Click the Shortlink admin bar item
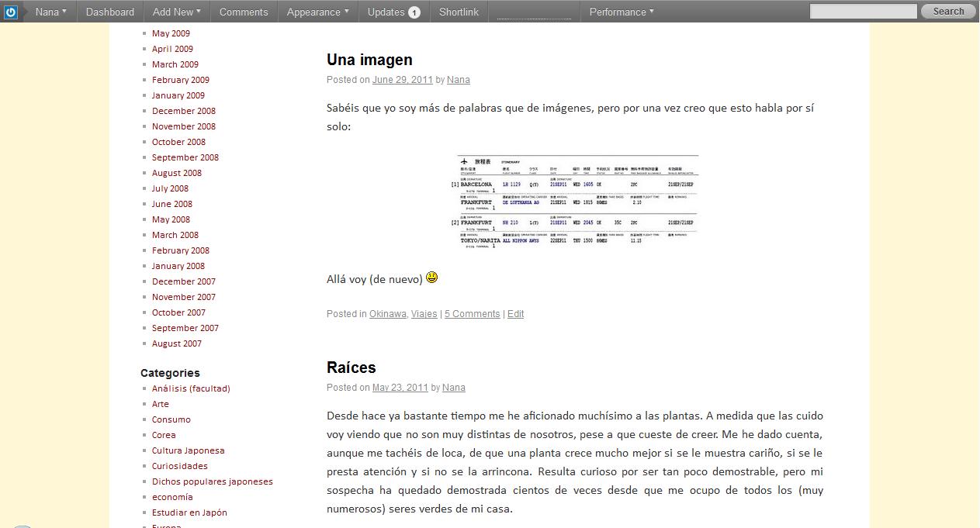The height and width of the screenshot is (528, 980). point(459,12)
